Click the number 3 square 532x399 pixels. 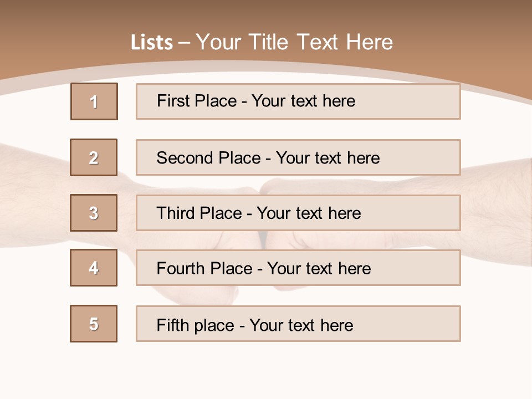[94, 213]
